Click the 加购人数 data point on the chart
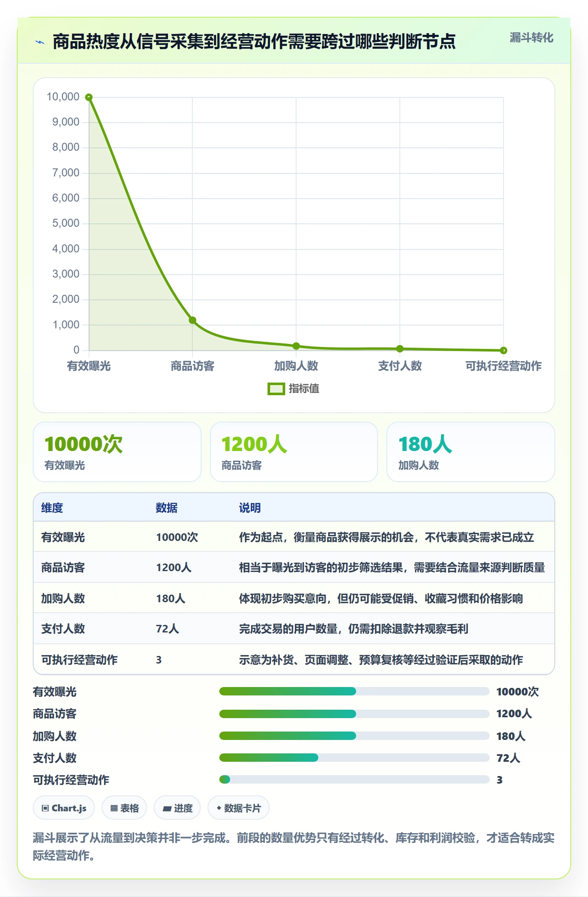Screen dimensions: 588x897 point(296,346)
